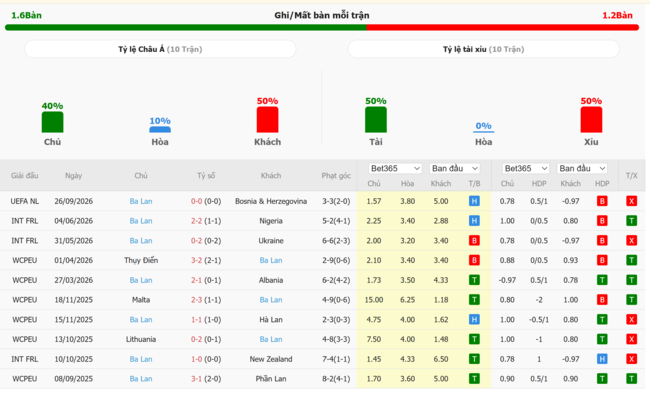The height and width of the screenshot is (396, 650).
Task: Click the 6.50 away odds in New Zealand row
Action: (441, 359)
